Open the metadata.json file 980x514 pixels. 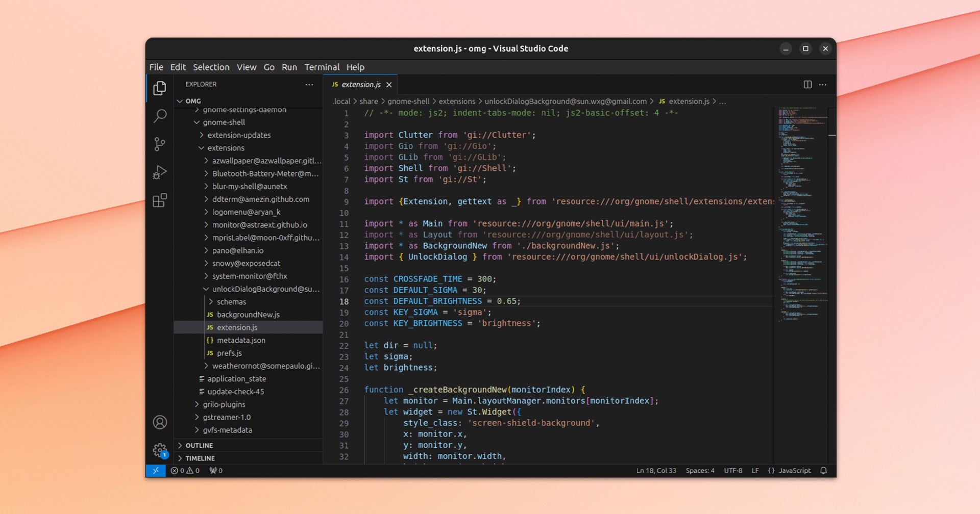click(248, 340)
